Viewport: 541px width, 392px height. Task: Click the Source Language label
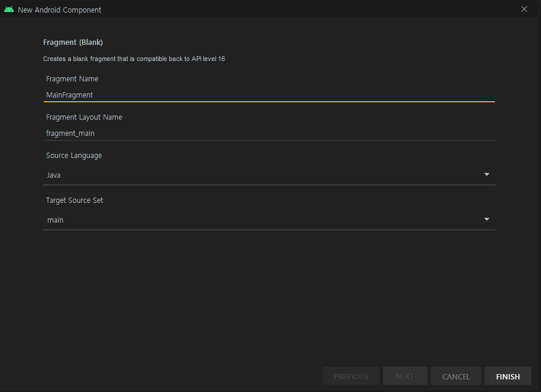(x=74, y=156)
